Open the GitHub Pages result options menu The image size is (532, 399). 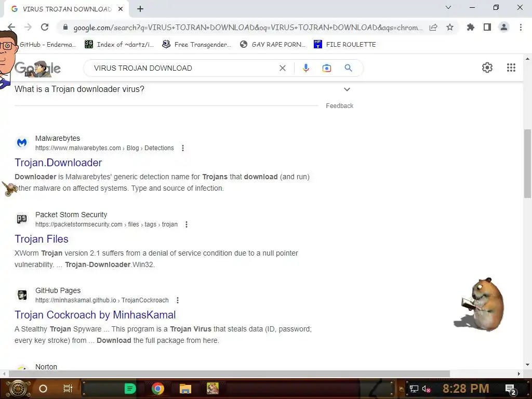178,300
